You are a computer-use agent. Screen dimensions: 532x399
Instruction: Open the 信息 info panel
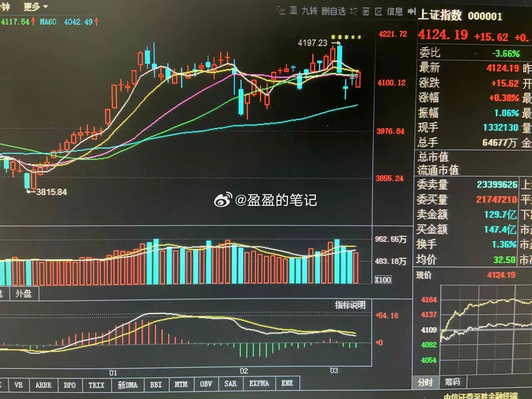pyautogui.click(x=394, y=12)
